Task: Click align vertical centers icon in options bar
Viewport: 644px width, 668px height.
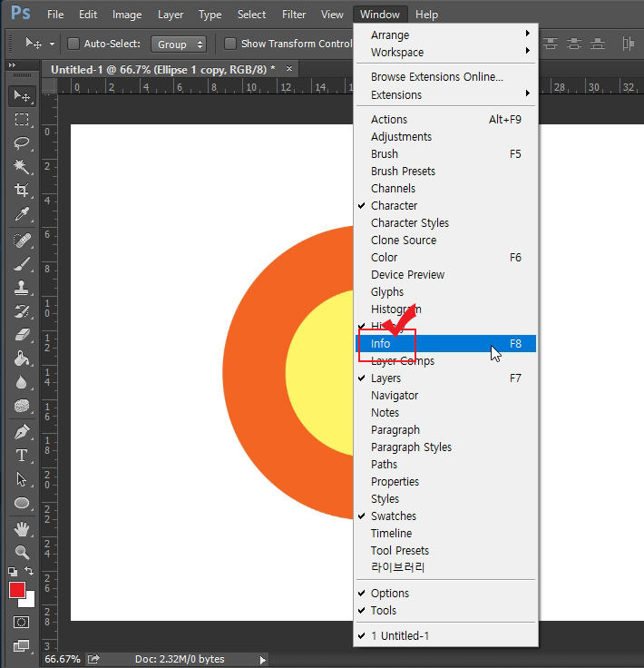Action: click(x=574, y=44)
